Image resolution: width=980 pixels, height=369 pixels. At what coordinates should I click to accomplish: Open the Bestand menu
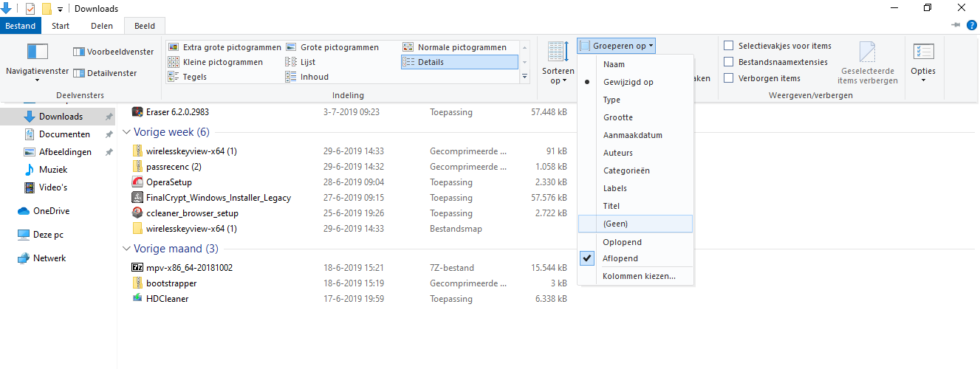(21, 26)
